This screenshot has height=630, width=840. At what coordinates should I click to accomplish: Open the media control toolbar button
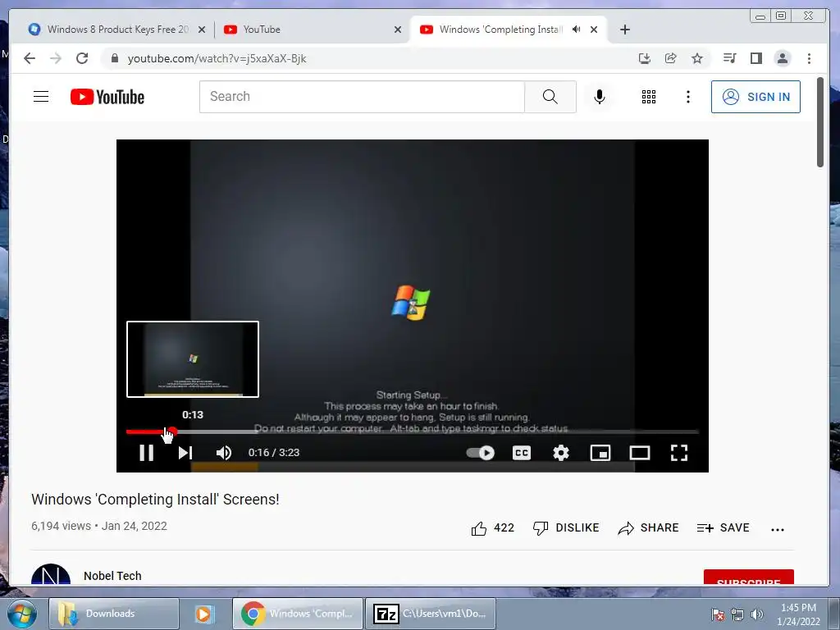pos(729,58)
